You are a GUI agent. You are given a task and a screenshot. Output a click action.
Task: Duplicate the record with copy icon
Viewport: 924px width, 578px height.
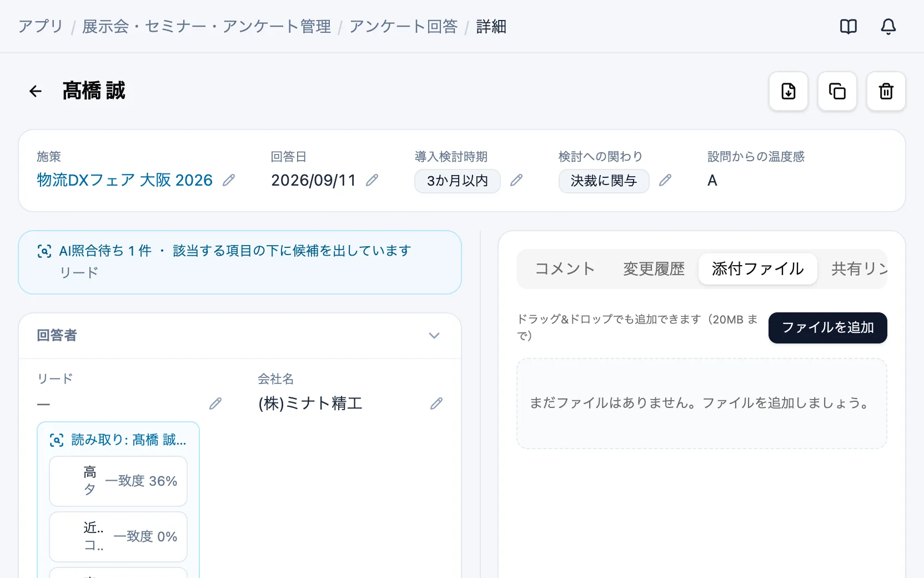coord(837,91)
